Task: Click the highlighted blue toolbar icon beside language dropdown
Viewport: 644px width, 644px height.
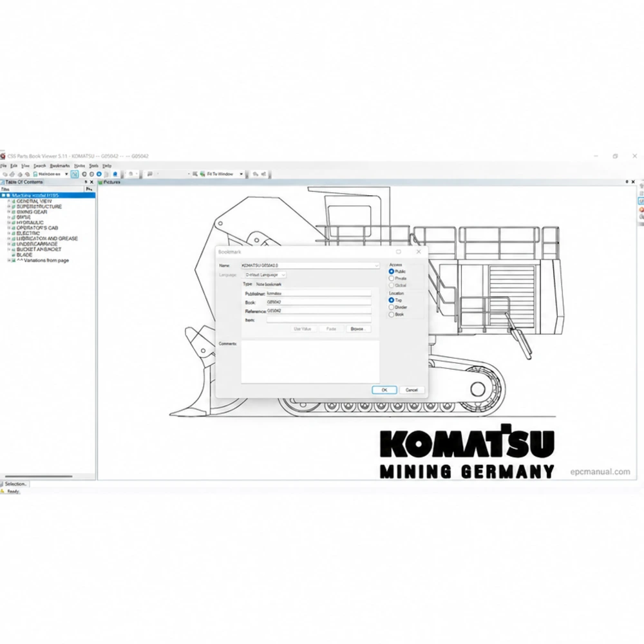Action: pos(74,174)
